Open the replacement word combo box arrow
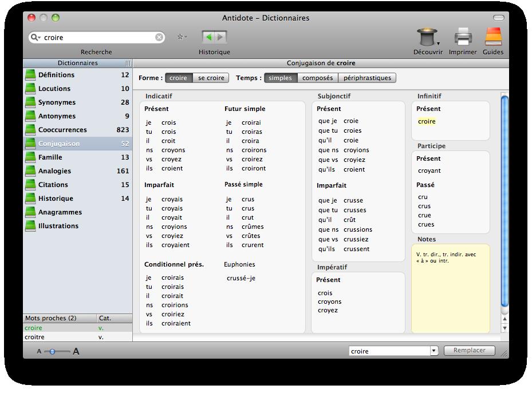Image resolution: width=532 pixels, height=393 pixels. pyautogui.click(x=434, y=351)
